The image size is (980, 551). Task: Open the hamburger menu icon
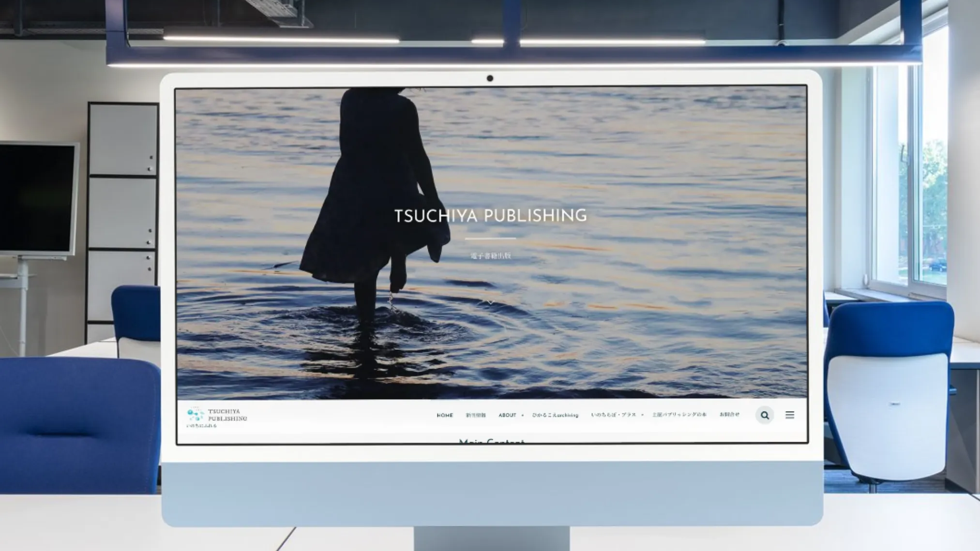pos(790,415)
